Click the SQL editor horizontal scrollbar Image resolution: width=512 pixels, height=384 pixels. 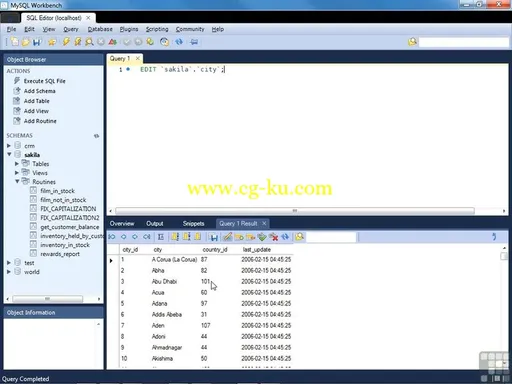click(295, 211)
